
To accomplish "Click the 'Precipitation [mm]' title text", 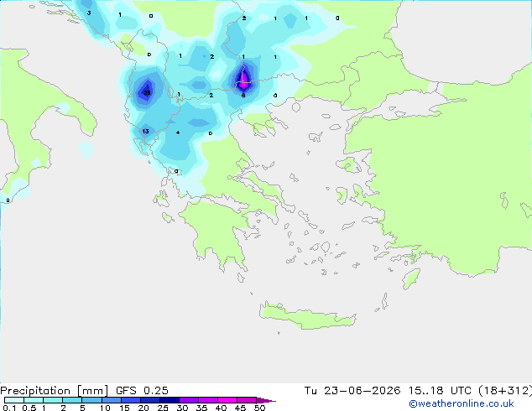I will [55, 391].
